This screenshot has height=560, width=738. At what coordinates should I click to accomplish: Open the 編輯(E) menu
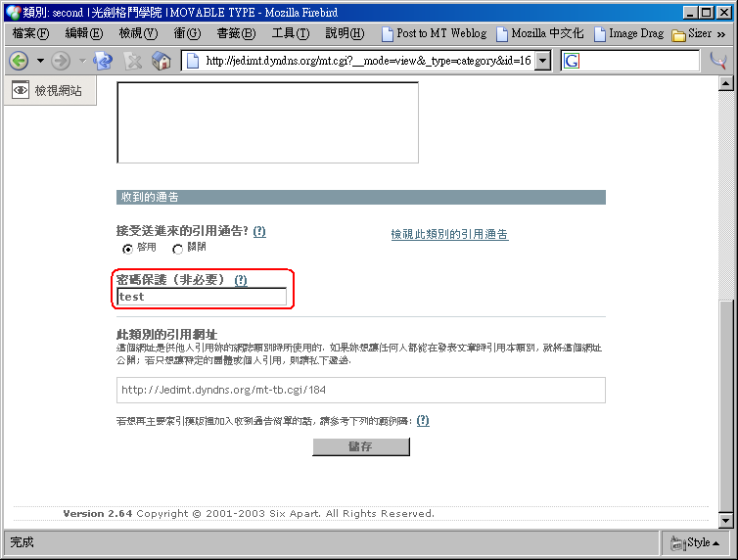point(84,33)
